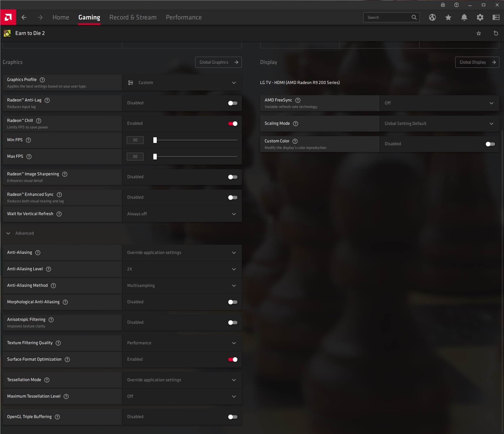Go forward with the forward arrow

40,17
